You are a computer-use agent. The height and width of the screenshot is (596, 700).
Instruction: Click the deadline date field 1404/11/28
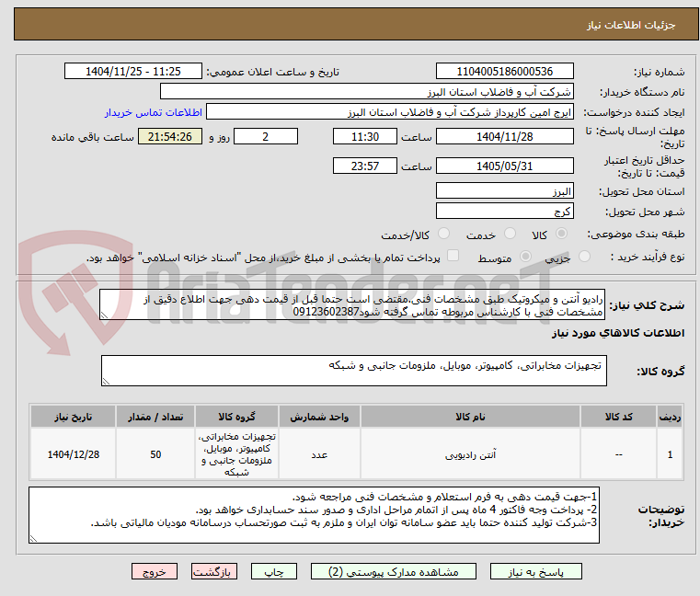coord(504,137)
